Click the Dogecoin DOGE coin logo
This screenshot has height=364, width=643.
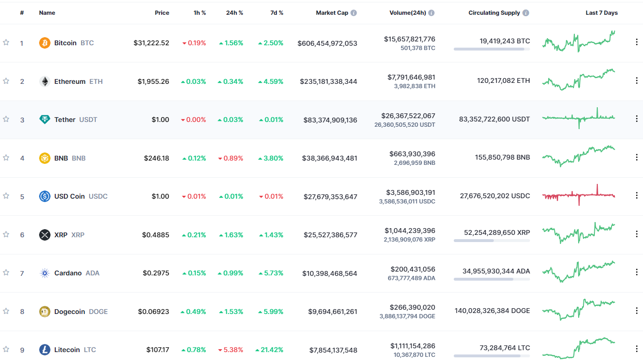(44, 311)
